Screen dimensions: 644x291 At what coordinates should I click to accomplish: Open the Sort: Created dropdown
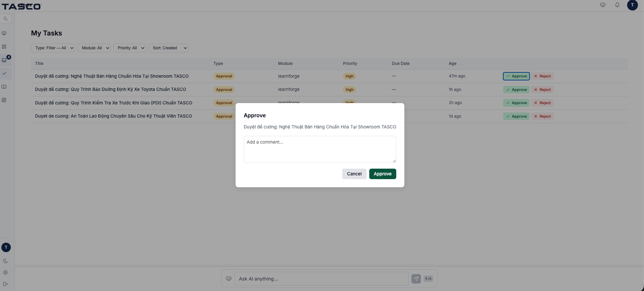point(168,48)
